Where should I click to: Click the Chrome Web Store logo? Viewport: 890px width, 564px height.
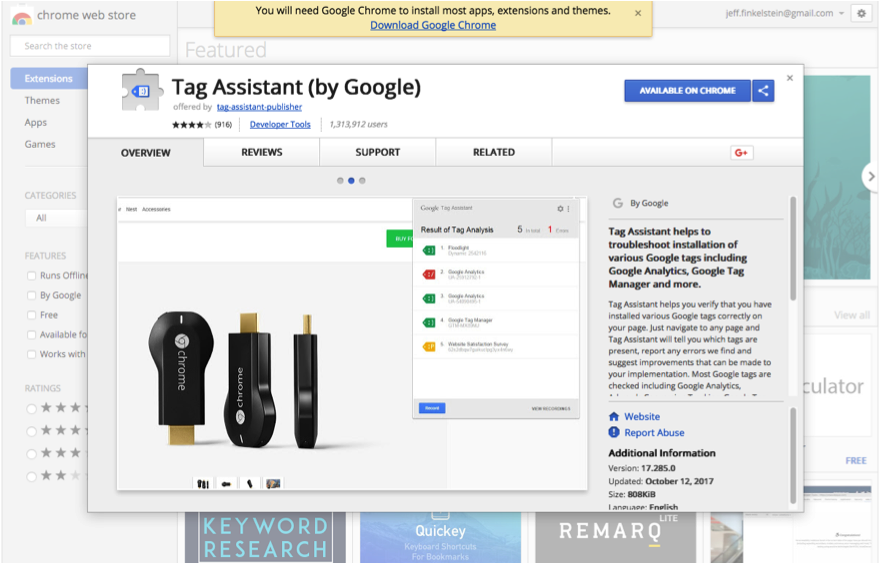point(22,17)
